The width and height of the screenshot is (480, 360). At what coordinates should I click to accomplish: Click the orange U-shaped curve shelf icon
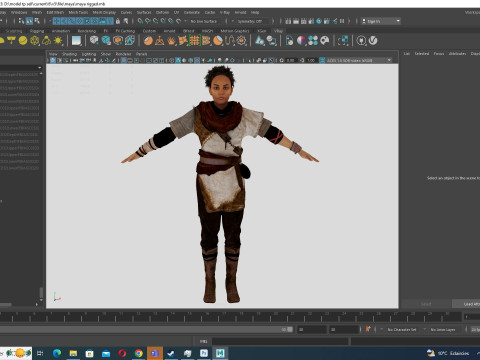click(229, 41)
